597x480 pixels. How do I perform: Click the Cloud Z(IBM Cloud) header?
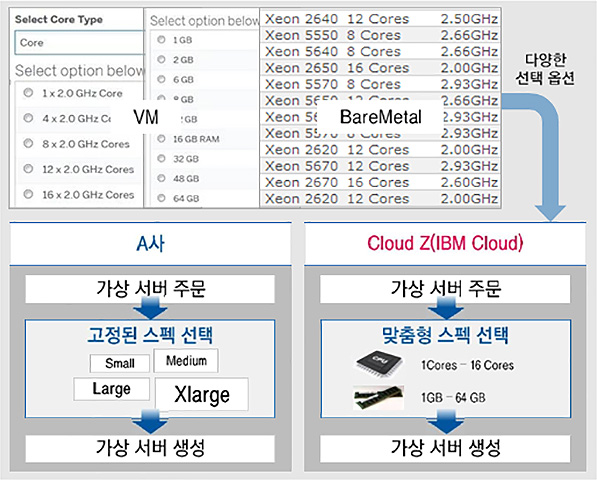(x=445, y=244)
